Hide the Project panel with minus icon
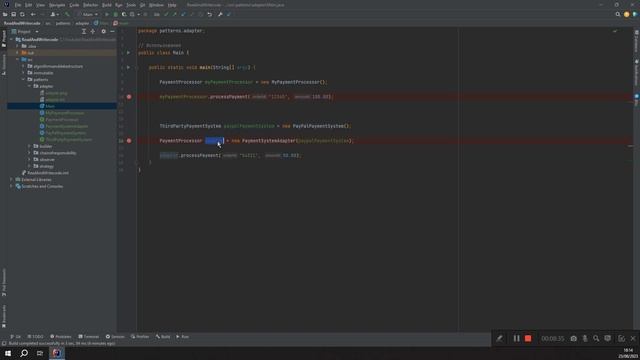 pyautogui.click(x=112, y=31)
